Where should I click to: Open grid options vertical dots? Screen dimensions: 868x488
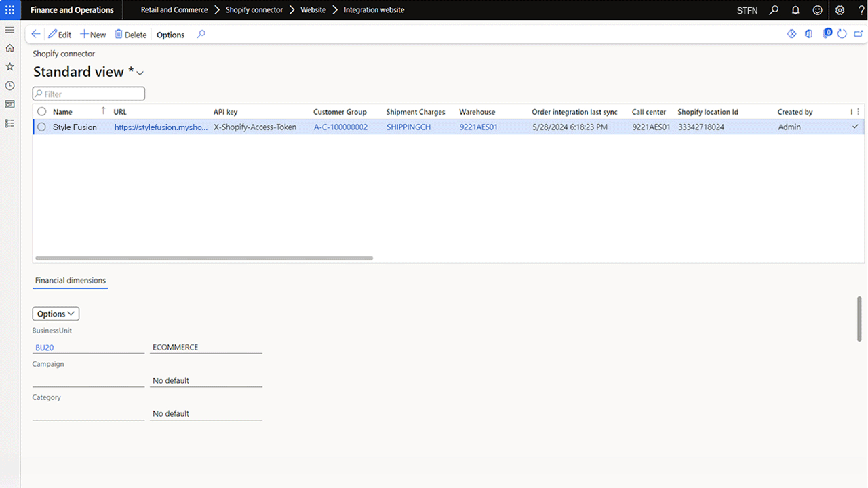pos(858,112)
